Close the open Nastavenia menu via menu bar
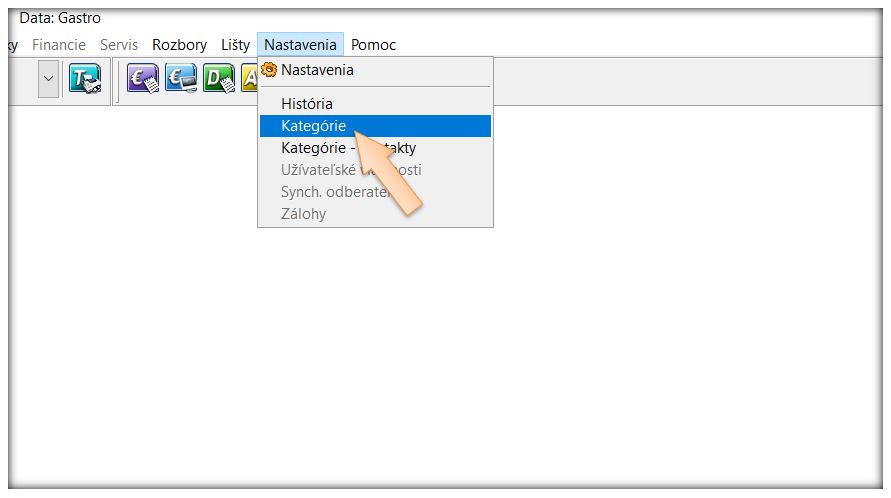The image size is (891, 498). 300,45
